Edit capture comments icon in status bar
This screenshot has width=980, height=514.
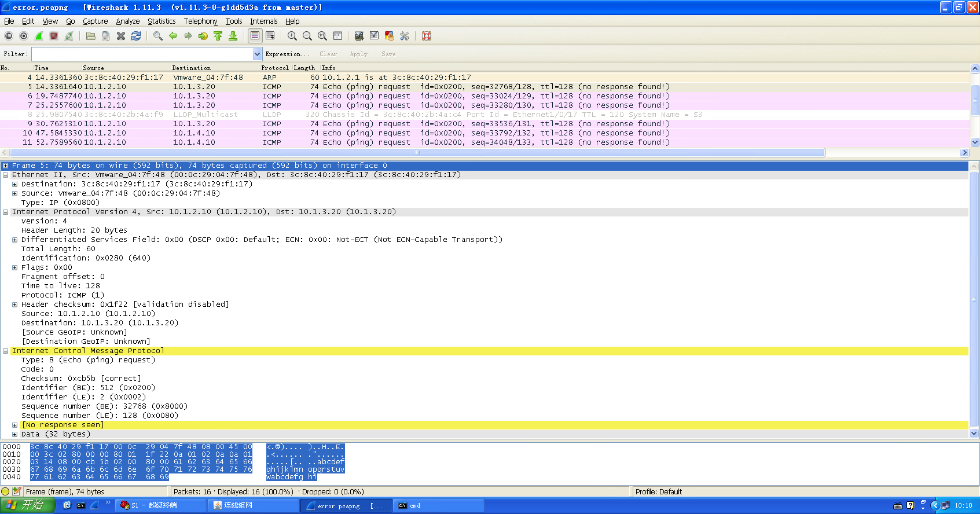[x=17, y=491]
